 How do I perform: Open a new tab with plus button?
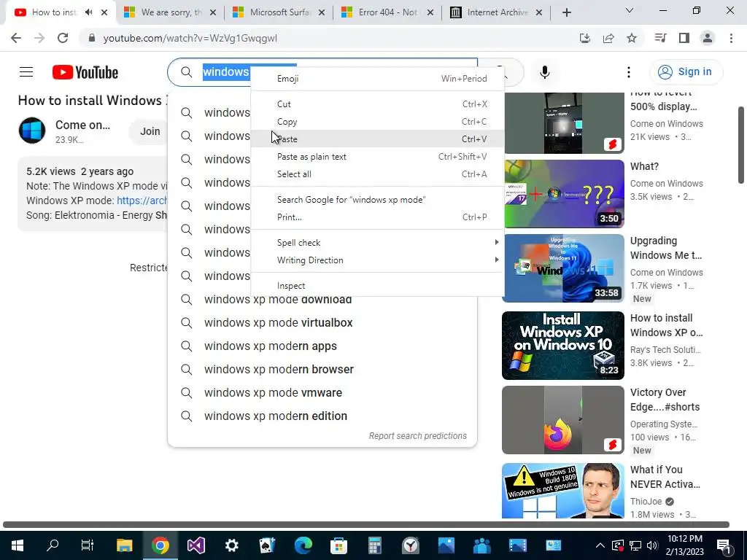566,12
